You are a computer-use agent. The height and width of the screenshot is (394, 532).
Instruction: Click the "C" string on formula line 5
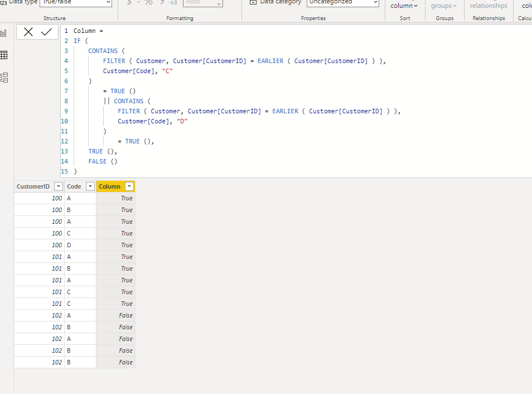[x=167, y=71]
